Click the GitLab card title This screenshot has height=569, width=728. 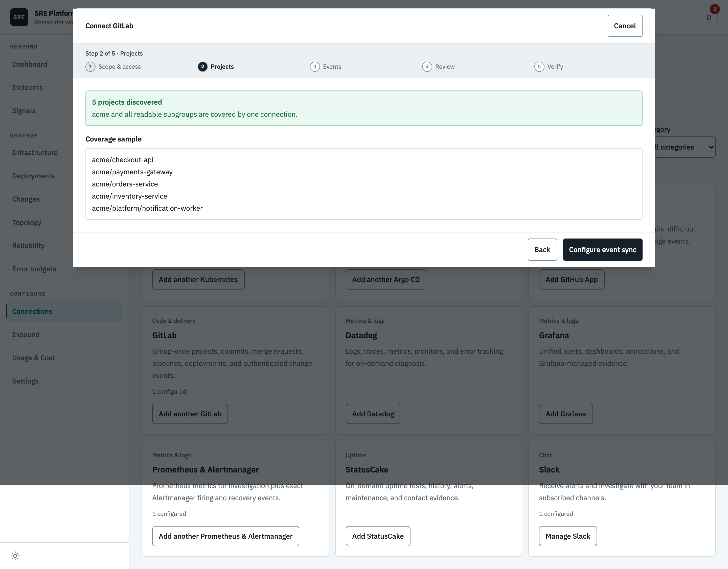point(164,335)
